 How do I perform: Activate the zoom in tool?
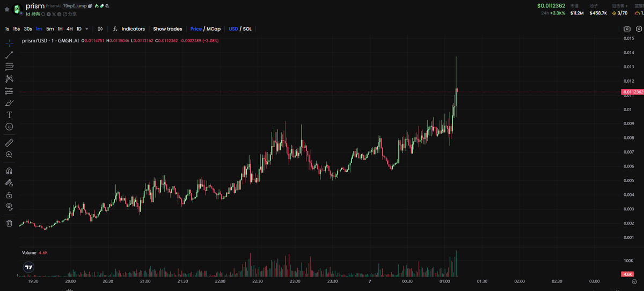(9, 155)
